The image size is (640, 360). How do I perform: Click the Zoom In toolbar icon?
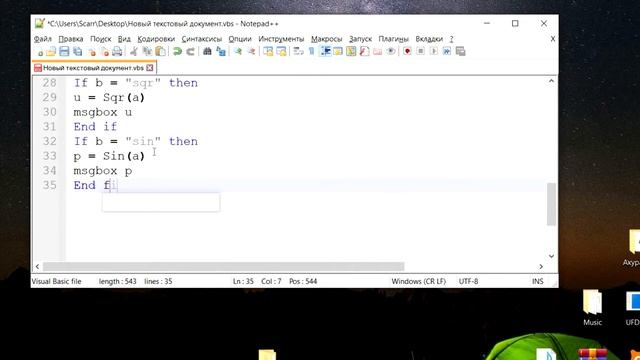(238, 51)
